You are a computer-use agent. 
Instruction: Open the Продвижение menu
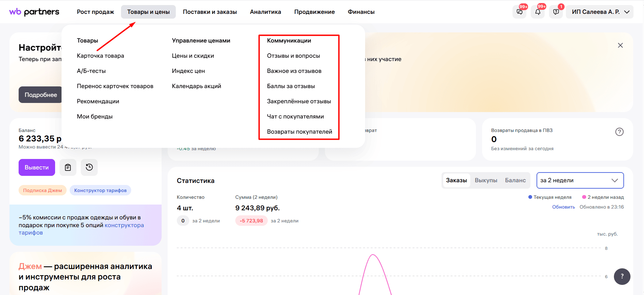coord(314,12)
